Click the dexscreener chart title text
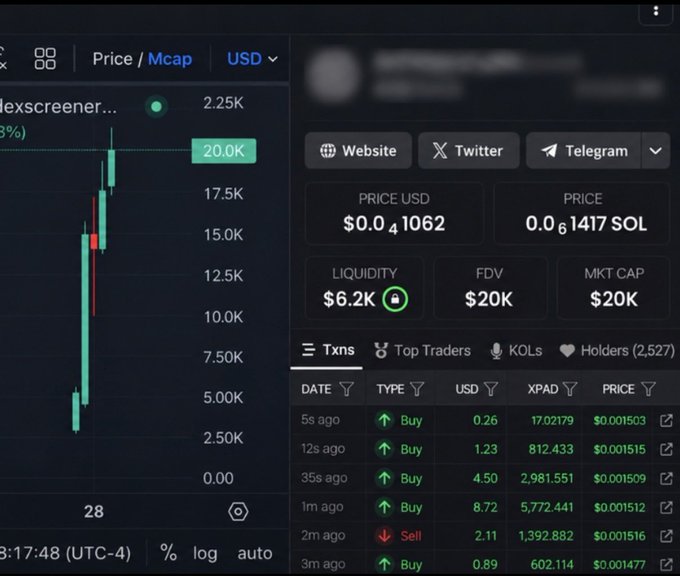Viewport: 680px width, 576px height. click(58, 106)
